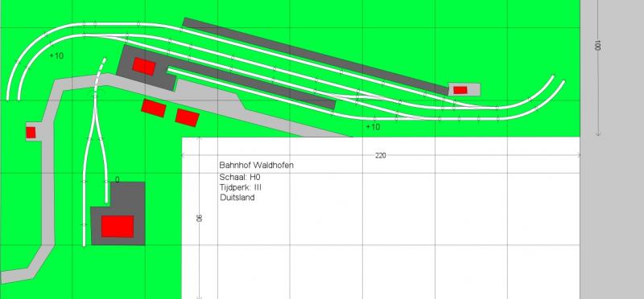The width and height of the screenshot is (644, 299).
Task: Select the left red house beside the road
Action: [154, 108]
